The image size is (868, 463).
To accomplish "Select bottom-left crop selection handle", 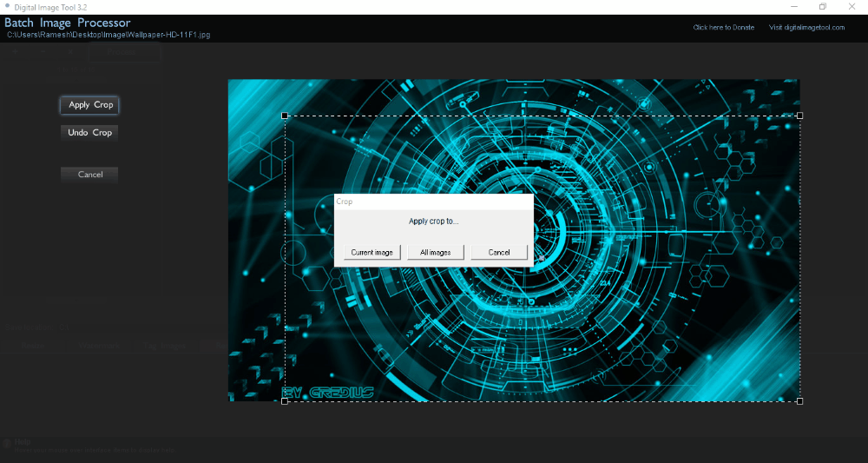I will (285, 401).
